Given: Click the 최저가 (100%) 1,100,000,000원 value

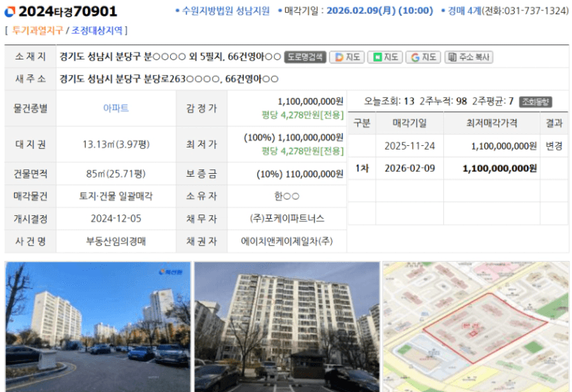Looking at the screenshot, I should pos(294,138).
